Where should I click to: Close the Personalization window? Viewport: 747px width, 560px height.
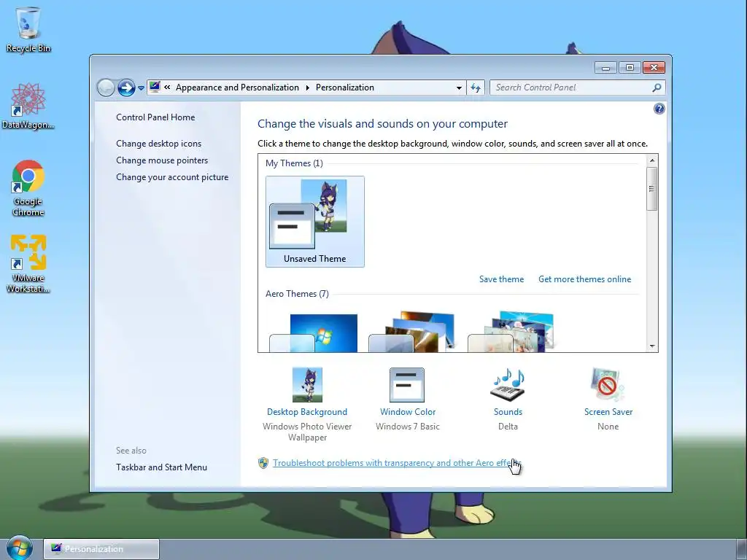654,68
